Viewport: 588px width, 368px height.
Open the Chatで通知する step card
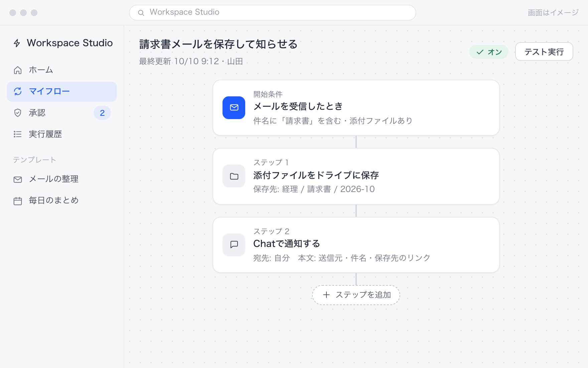356,245
